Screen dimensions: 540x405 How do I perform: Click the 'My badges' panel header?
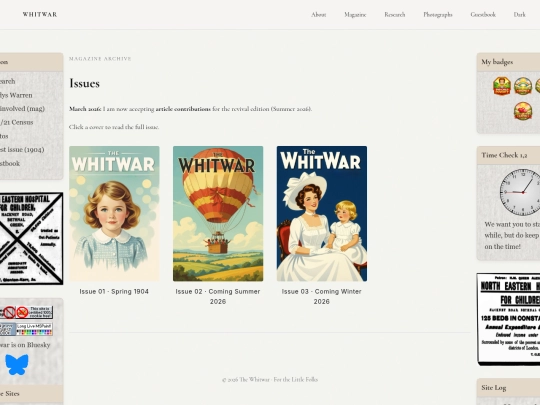[x=509, y=62]
